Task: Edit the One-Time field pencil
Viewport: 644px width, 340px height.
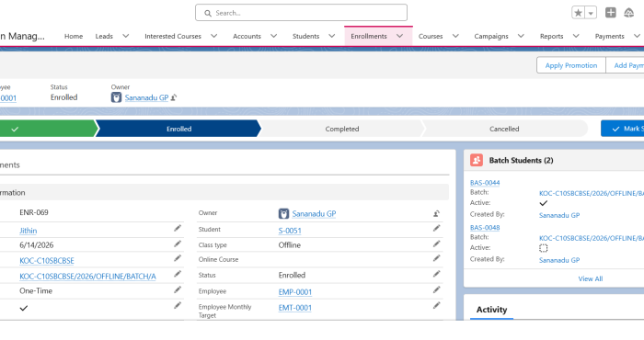Action: (x=178, y=290)
